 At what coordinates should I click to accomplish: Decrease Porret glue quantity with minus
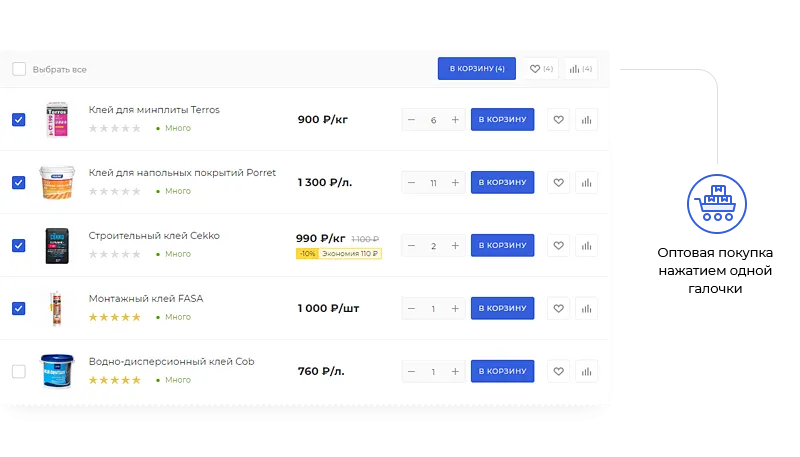pyautogui.click(x=411, y=183)
